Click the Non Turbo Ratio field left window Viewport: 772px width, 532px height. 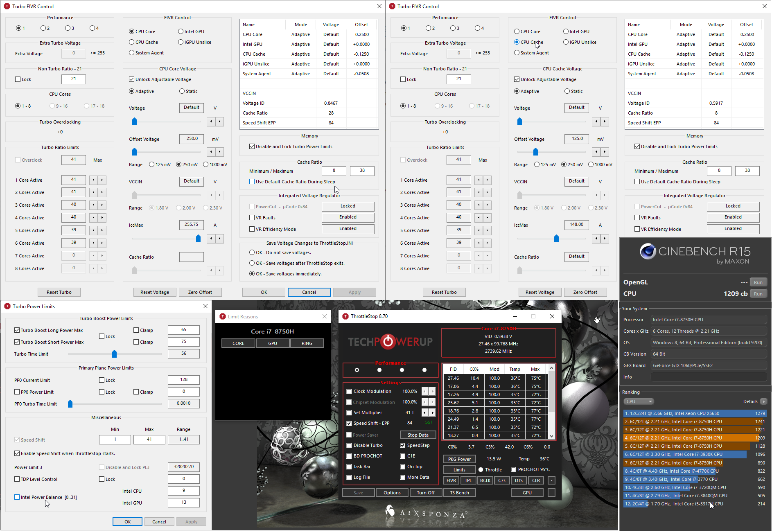pyautogui.click(x=74, y=79)
